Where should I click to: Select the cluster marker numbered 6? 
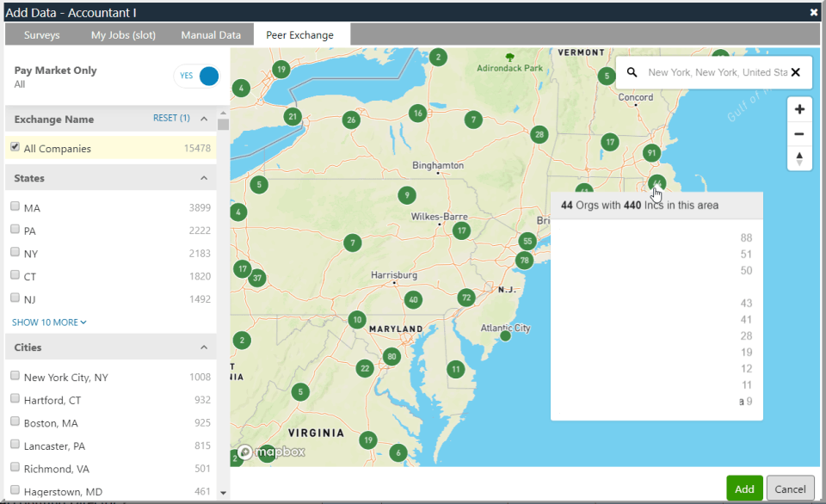click(x=398, y=452)
